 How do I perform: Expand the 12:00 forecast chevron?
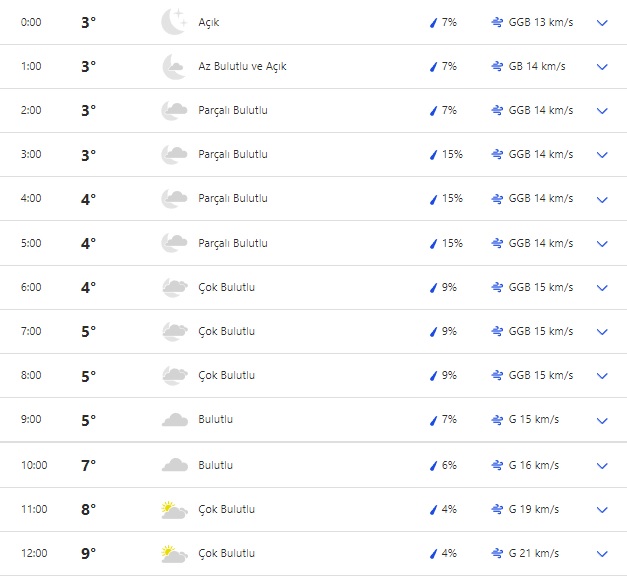pos(601,553)
